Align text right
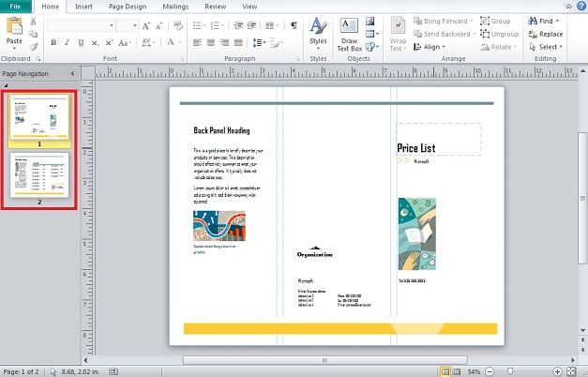The height and width of the screenshot is (377, 588). pyautogui.click(x=225, y=42)
